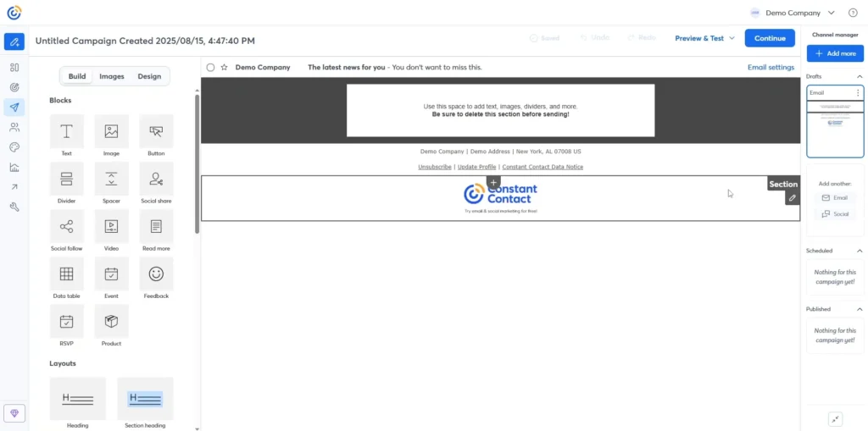Click the Constant Contact logo at top-left

(x=14, y=12)
